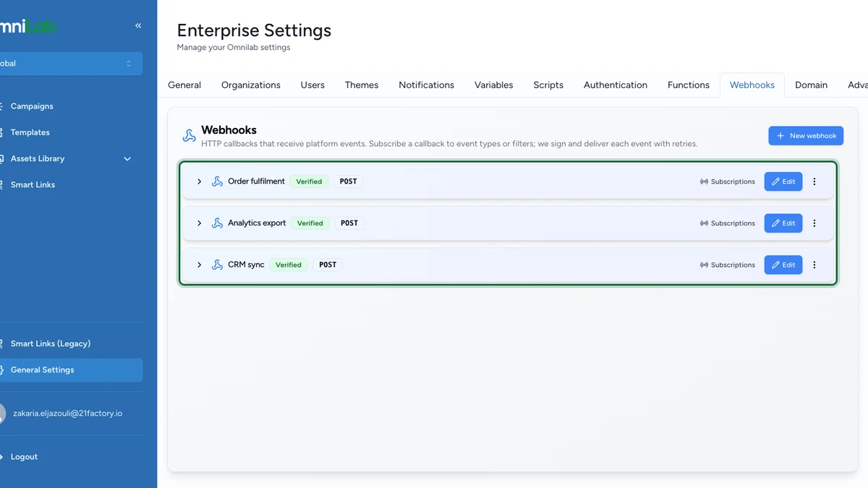The height and width of the screenshot is (488, 868).
Task: Open the three-dot menu for Analytics export
Action: [814, 223]
